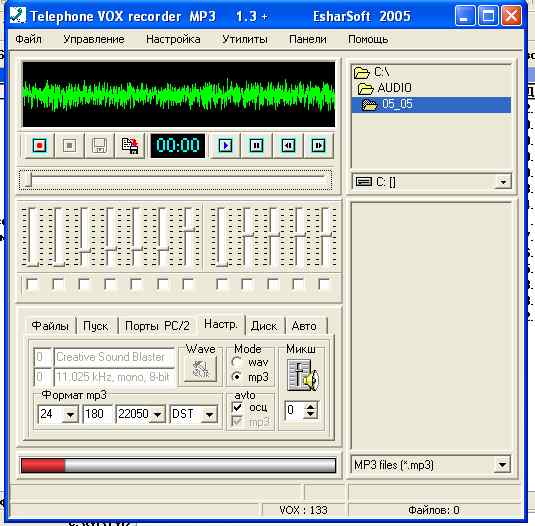Switch to the Диск tab
The height and width of the screenshot is (526, 535).
coord(264,326)
